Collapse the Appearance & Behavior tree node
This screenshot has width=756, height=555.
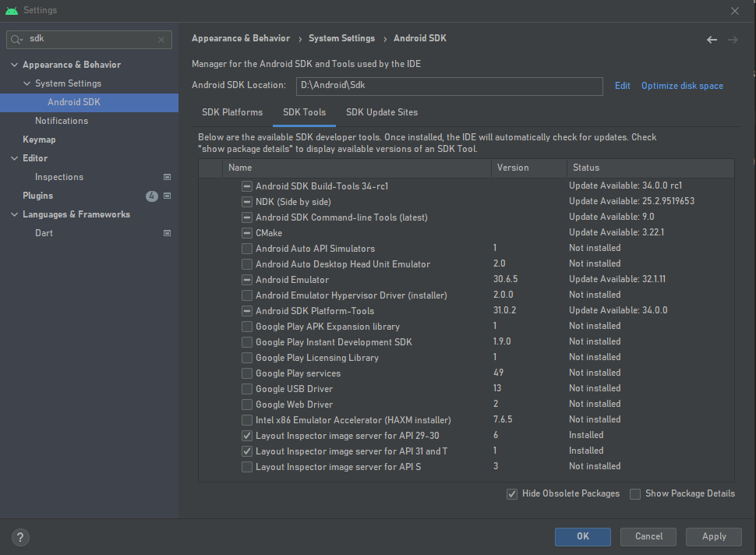15,65
